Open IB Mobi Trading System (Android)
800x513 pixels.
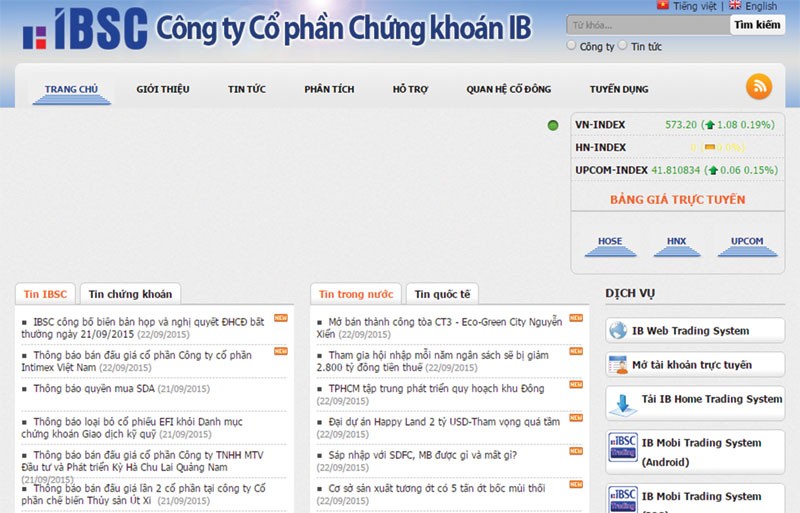695,452
